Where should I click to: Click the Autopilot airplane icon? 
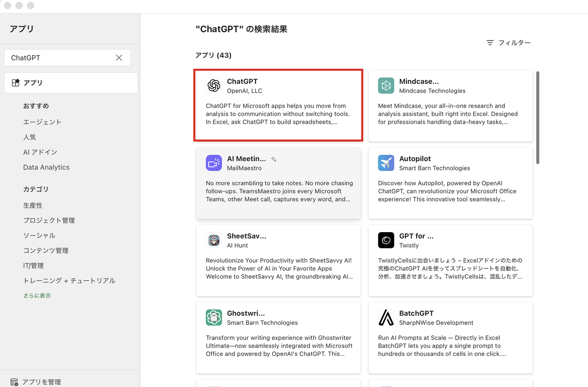(x=386, y=163)
